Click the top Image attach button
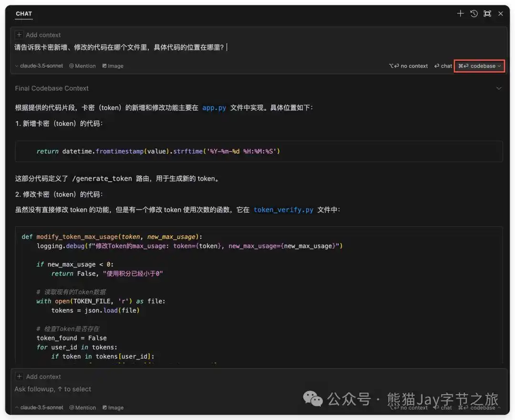 pos(113,66)
